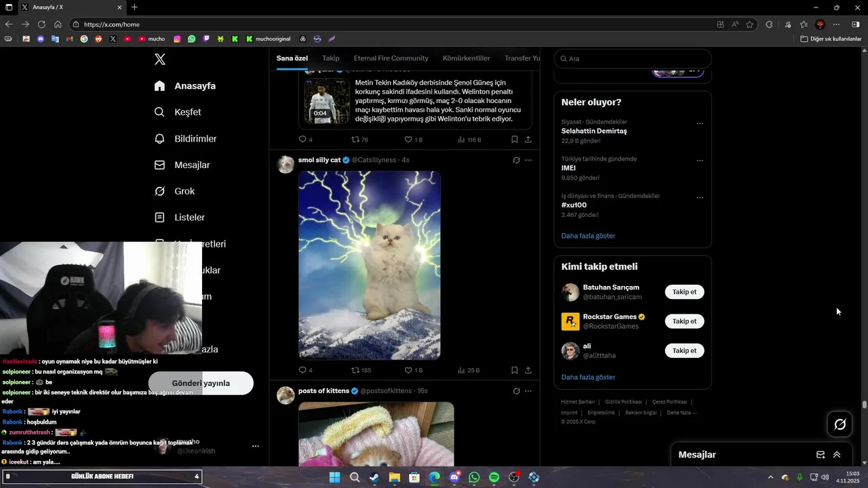
Task: Repost the Metin Tekin video post
Action: point(359,140)
